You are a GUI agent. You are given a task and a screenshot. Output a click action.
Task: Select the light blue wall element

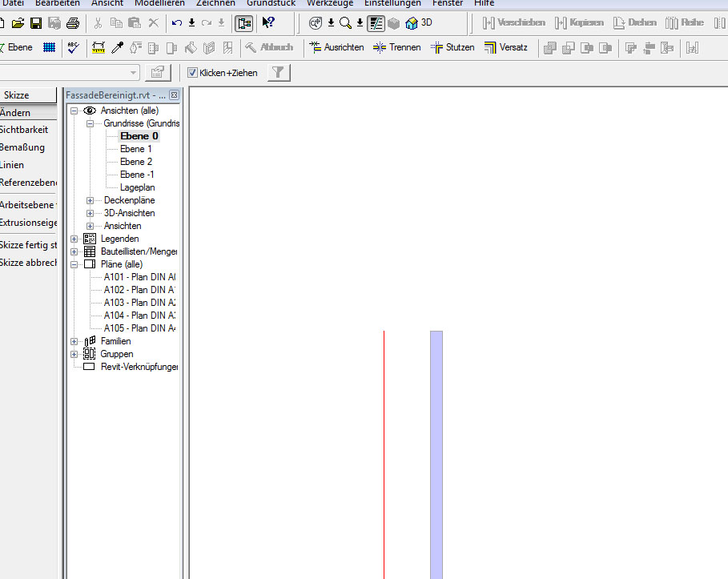tap(436, 455)
